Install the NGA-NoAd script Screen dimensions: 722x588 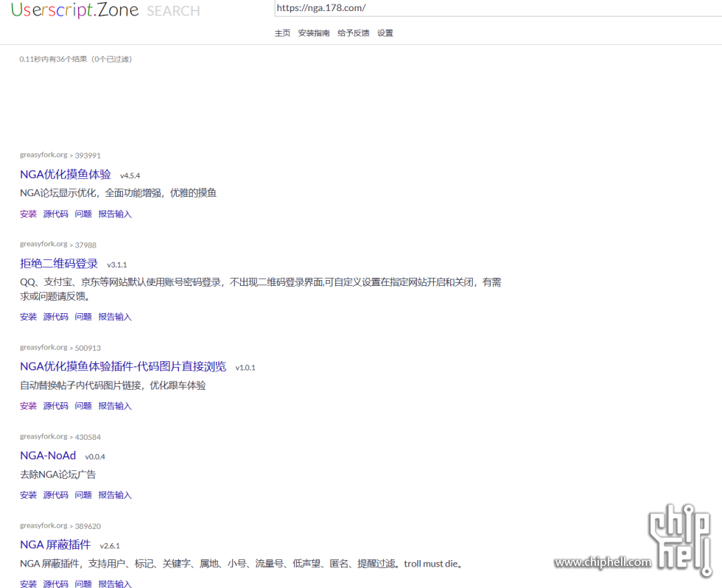(28, 495)
